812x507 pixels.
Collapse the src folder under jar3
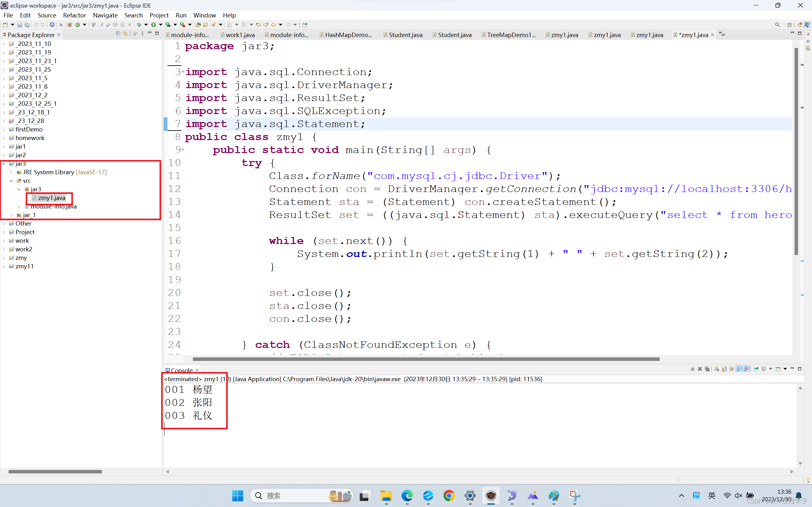click(x=12, y=181)
